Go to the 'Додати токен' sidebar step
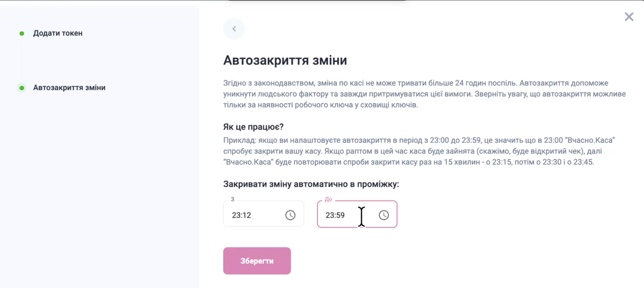The image size is (644, 288). [58, 33]
